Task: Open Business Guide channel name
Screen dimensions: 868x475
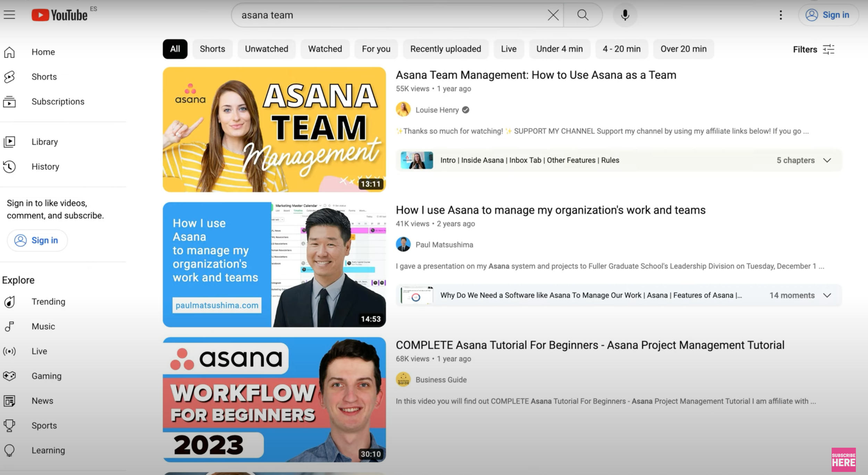Action: point(441,380)
